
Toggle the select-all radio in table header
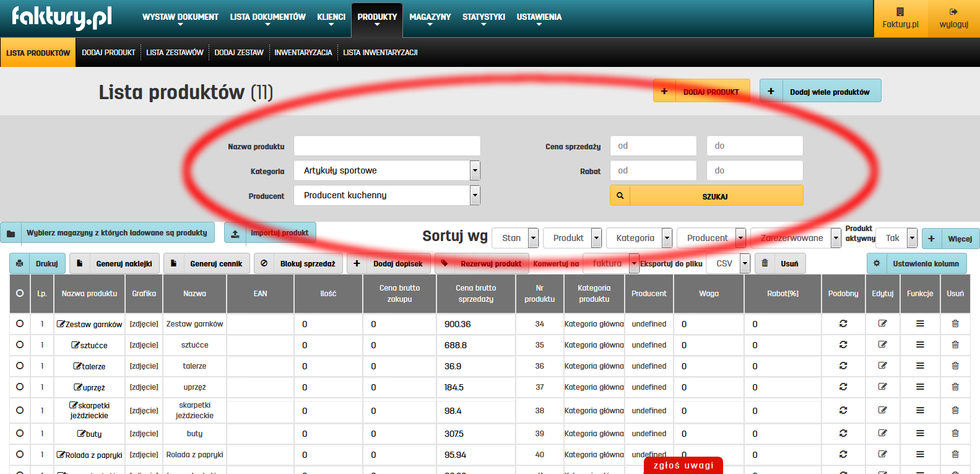pyautogui.click(x=20, y=293)
